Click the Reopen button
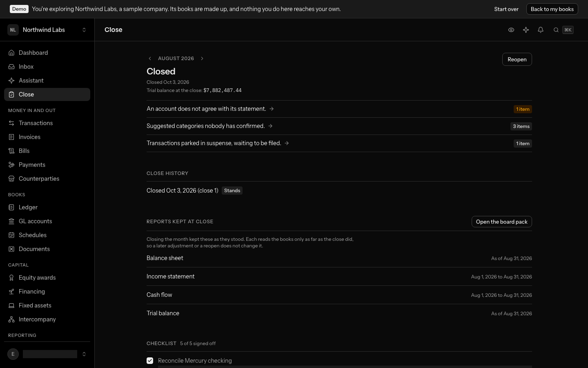588x368 pixels. click(517, 59)
